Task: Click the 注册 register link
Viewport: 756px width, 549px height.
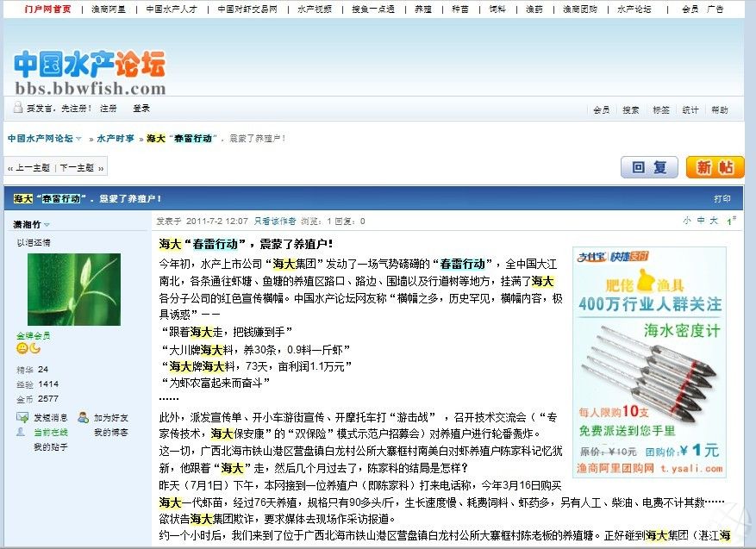Action: [109, 108]
